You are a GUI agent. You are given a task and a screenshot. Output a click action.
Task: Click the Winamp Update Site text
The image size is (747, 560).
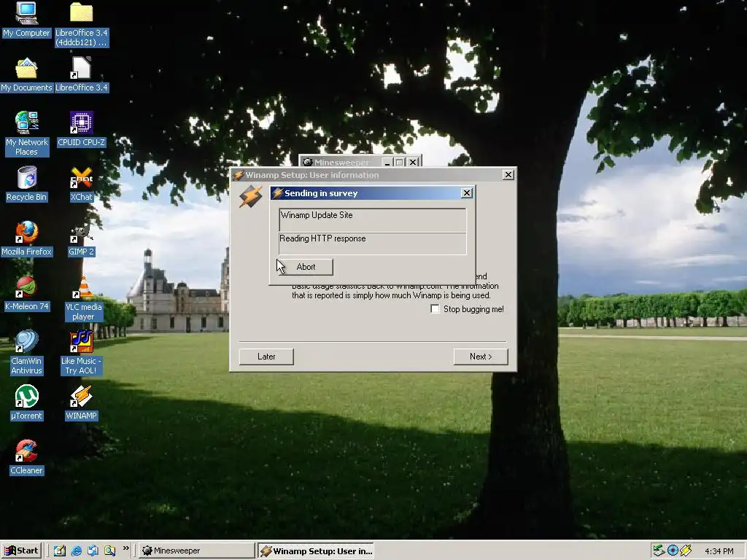tap(317, 215)
